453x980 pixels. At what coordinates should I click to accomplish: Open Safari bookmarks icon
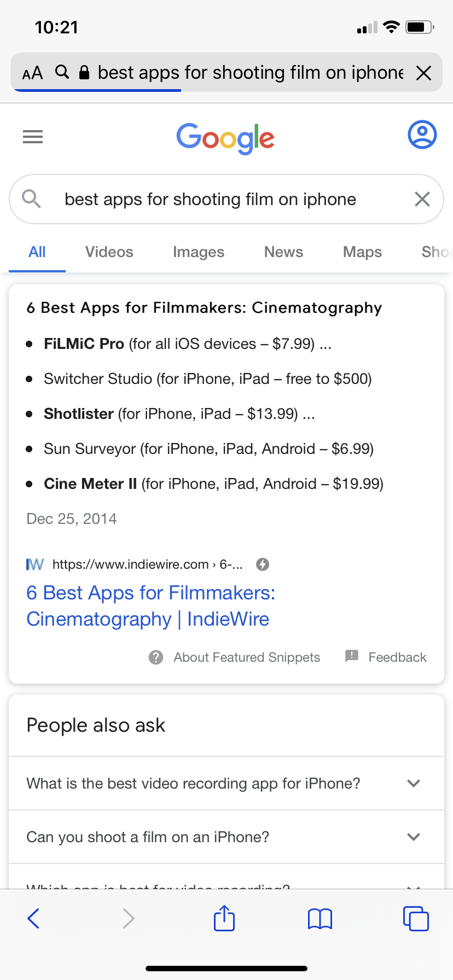[320, 919]
